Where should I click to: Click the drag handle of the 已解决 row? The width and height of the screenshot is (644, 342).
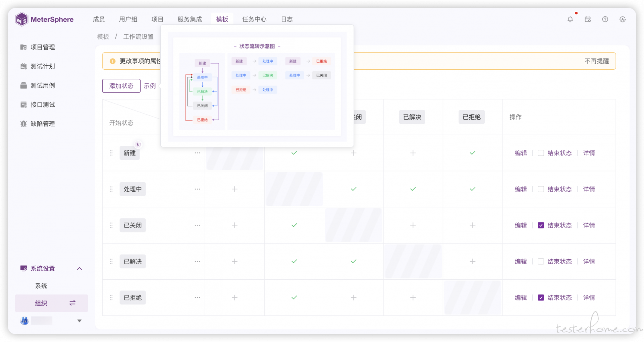[111, 262]
